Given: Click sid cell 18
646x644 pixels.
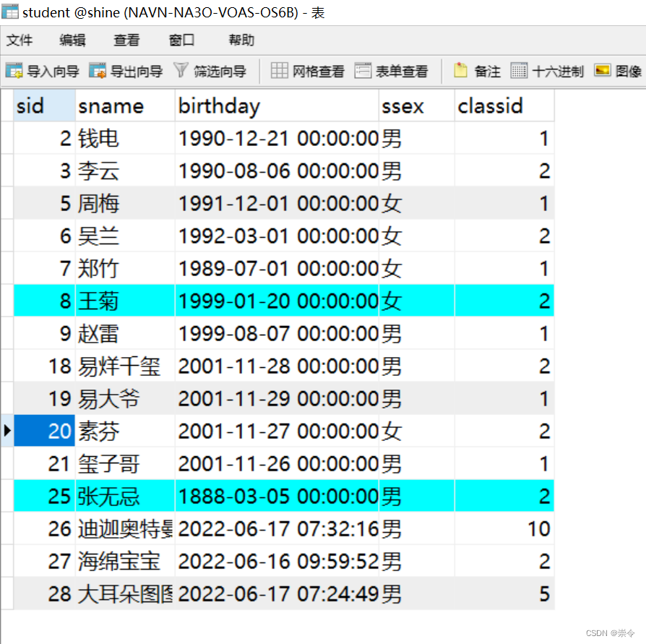Looking at the screenshot, I should [44, 366].
